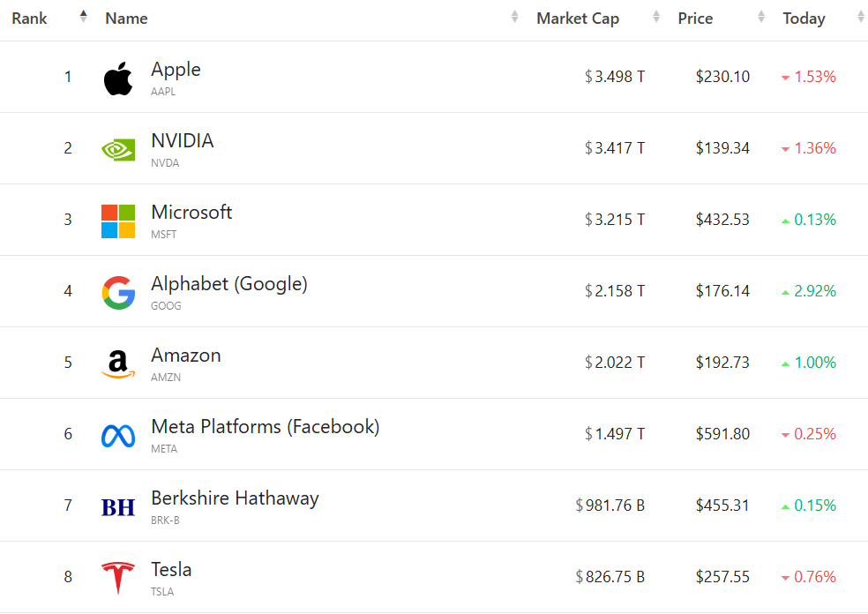Click the Microsoft logo icon

pyautogui.click(x=118, y=221)
